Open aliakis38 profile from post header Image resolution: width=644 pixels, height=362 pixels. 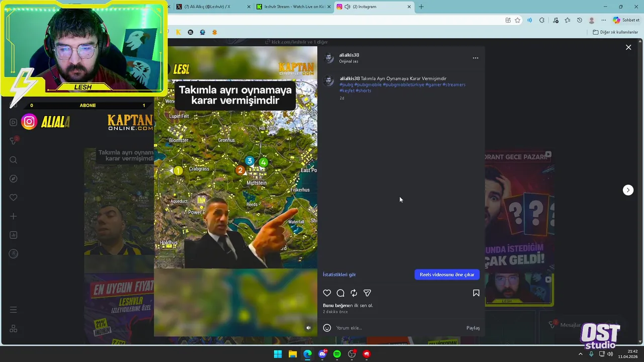[x=349, y=55]
